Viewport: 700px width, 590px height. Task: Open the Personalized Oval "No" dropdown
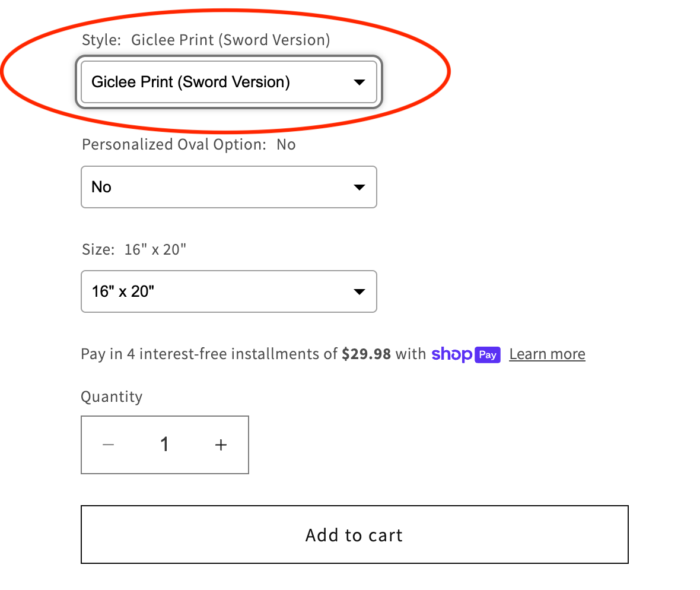[x=228, y=188]
